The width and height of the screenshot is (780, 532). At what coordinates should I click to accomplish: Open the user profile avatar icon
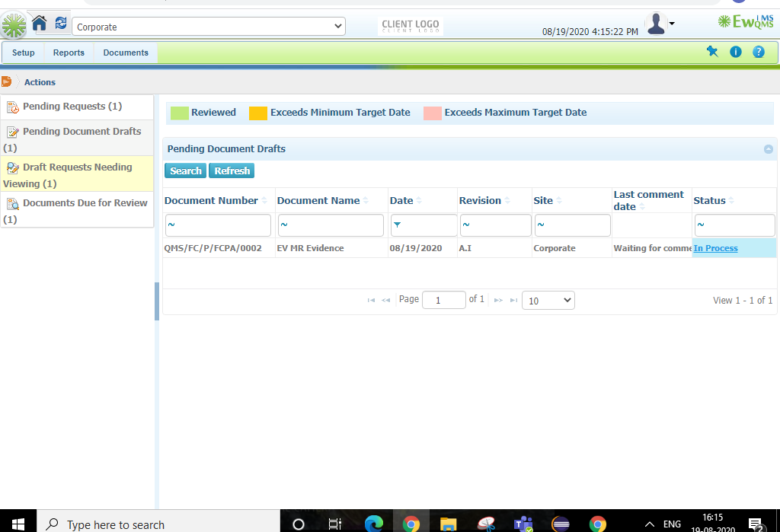click(x=656, y=24)
